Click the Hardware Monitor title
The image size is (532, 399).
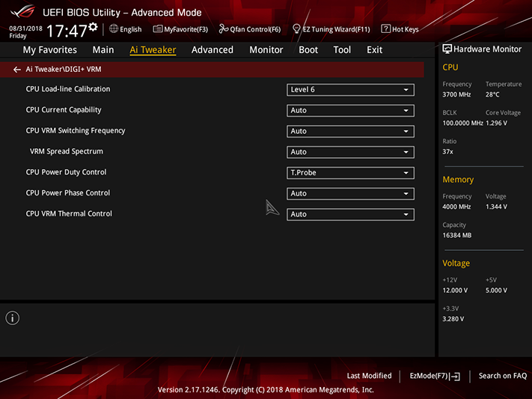point(488,49)
